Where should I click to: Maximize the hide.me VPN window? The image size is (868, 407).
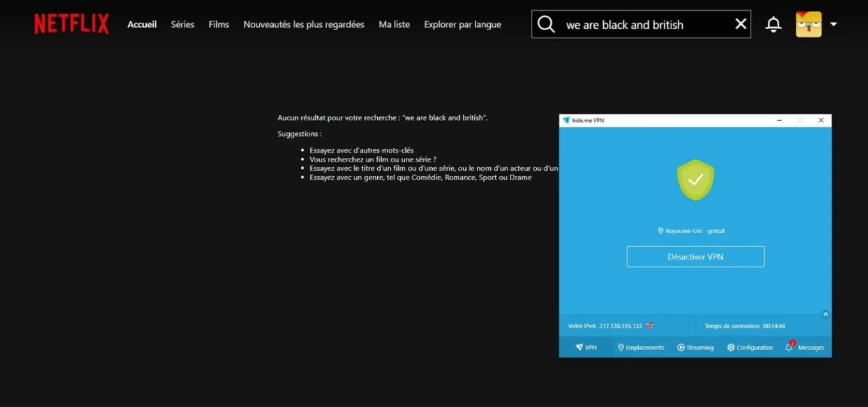click(x=800, y=120)
